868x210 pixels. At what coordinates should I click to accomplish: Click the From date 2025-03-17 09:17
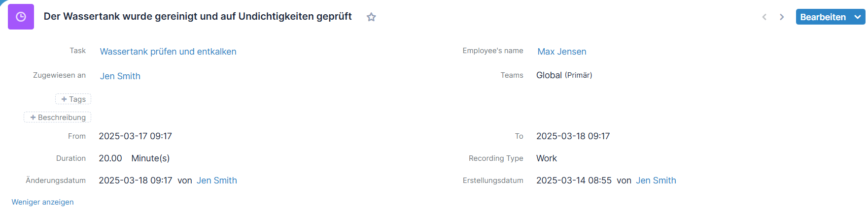pyautogui.click(x=136, y=136)
